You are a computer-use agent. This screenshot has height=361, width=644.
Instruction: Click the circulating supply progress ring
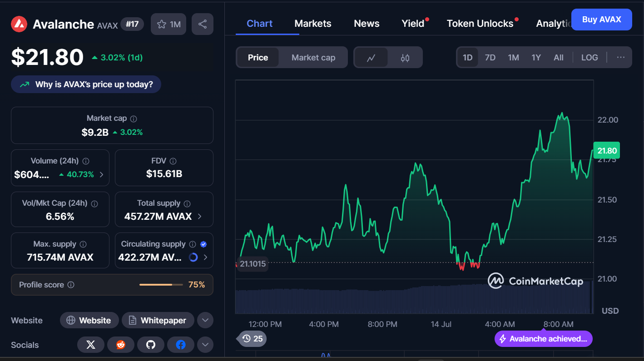193,257
